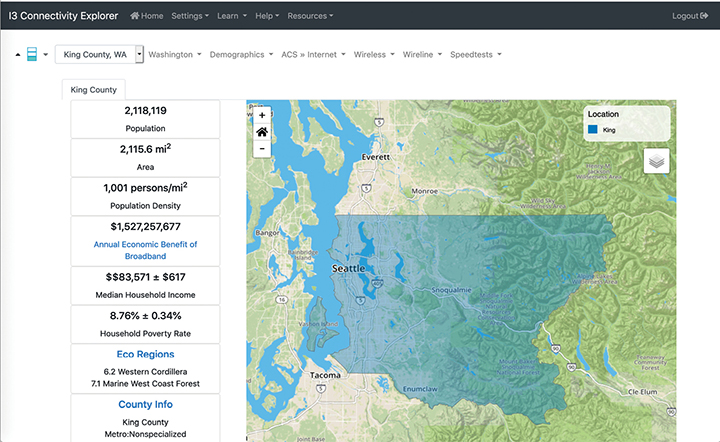This screenshot has width=720, height=442.
Task: Expand the Washington state dropdown
Action: 174,55
